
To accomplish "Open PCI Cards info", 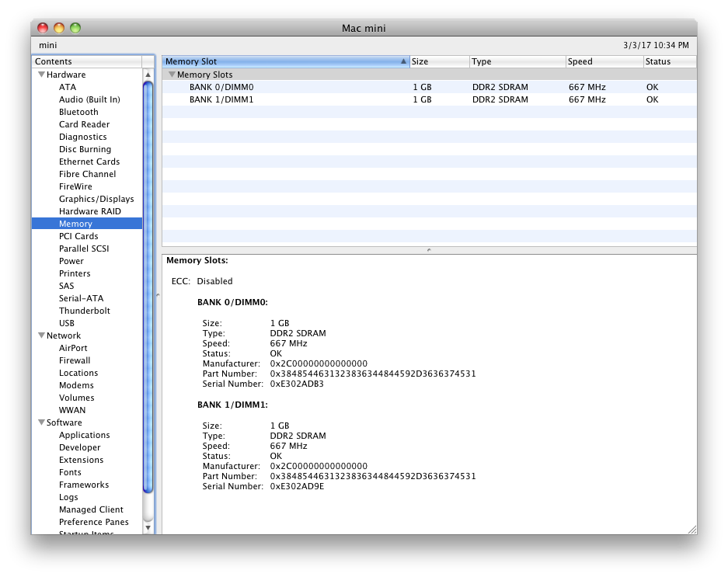I will (78, 236).
